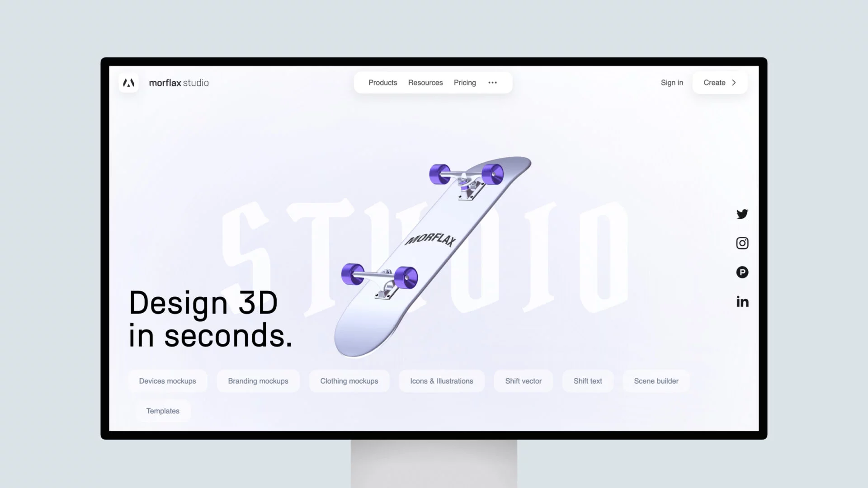The height and width of the screenshot is (488, 868).
Task: Click the Instagram social icon
Action: (742, 243)
